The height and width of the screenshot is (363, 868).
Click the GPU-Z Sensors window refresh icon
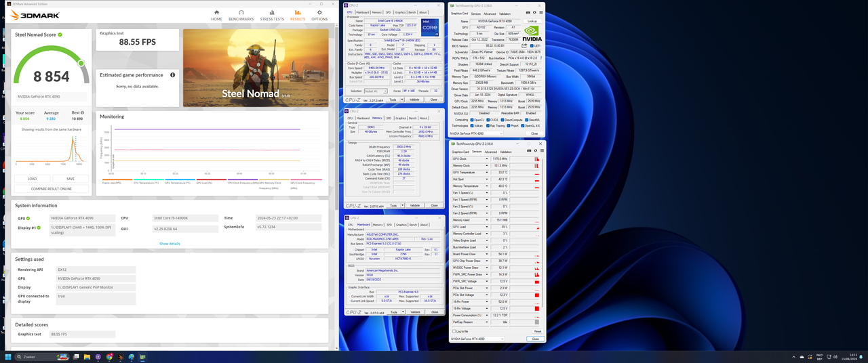[x=534, y=151]
